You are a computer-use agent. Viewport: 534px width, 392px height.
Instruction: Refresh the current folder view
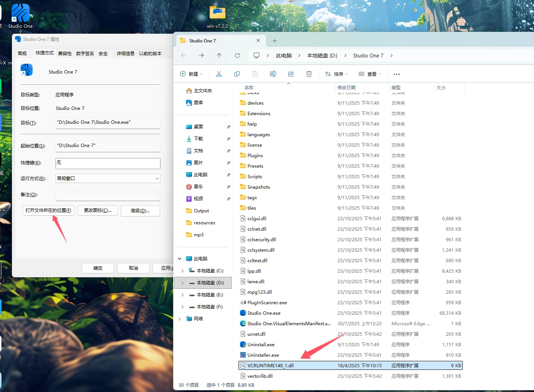(237, 56)
